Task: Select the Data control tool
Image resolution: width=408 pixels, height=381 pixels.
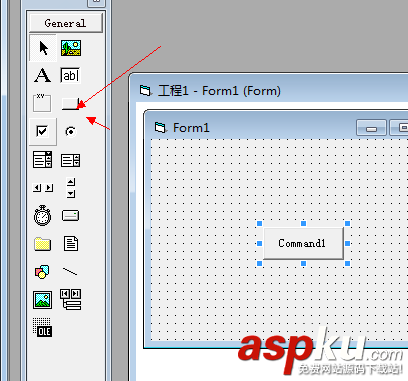Action: click(71, 299)
